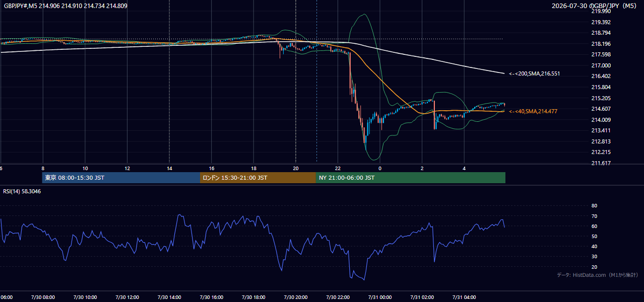Click price axis label 217.000
644x302 pixels.
pyautogui.click(x=601, y=65)
